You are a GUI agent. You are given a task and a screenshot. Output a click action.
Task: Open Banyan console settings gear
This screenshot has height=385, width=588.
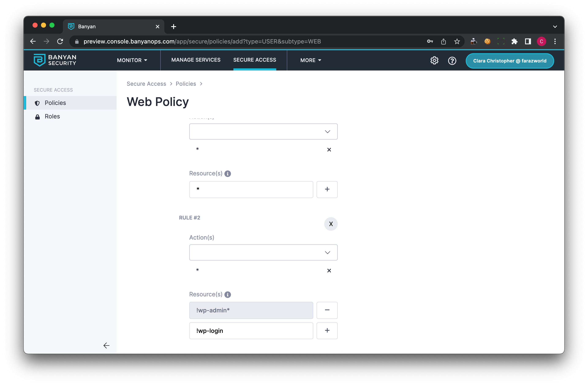coord(434,60)
